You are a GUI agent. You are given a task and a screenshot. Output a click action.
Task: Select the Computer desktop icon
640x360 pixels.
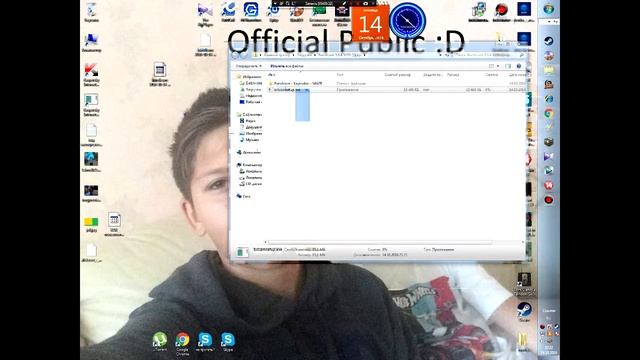coord(91,43)
